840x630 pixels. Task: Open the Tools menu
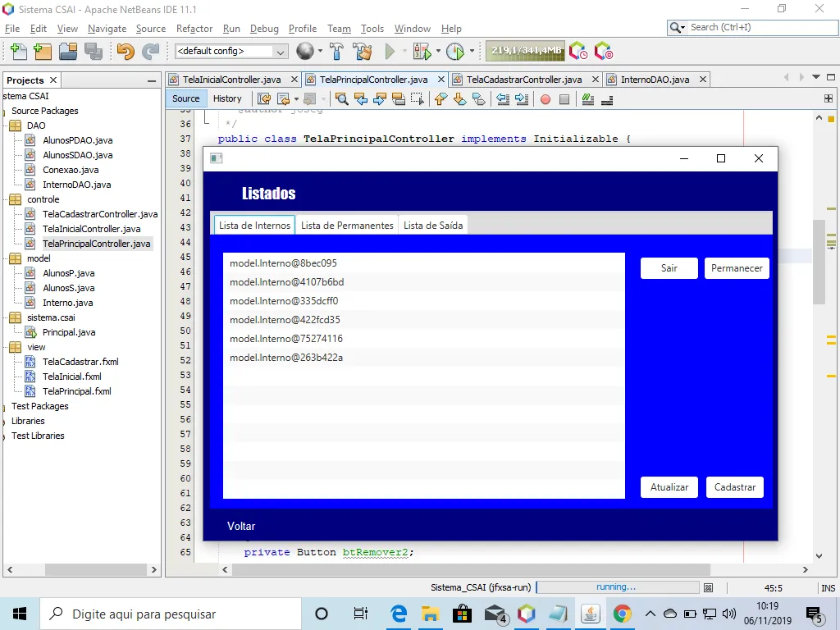click(372, 29)
